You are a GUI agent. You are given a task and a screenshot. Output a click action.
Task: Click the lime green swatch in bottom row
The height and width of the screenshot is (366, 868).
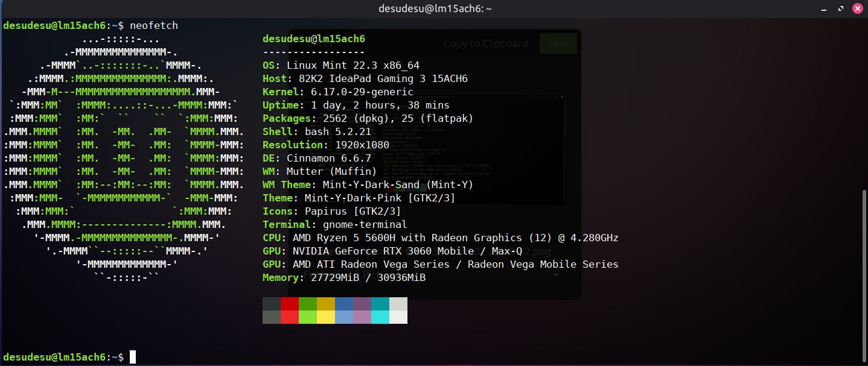tap(308, 317)
